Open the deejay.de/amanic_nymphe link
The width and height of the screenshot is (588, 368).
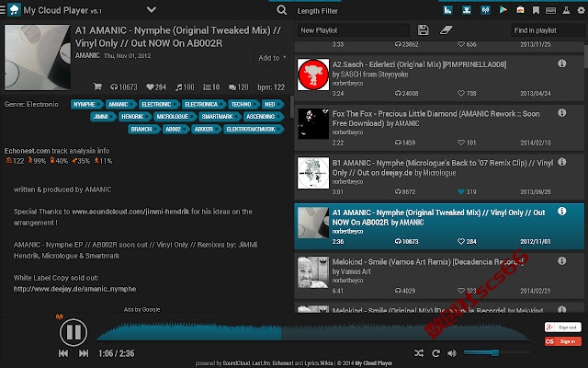coord(74,289)
